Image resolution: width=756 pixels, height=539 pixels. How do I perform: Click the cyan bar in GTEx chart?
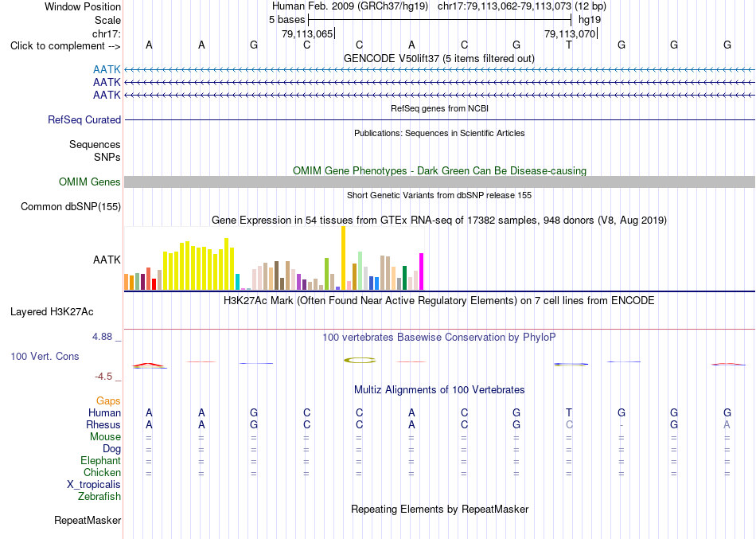click(237, 282)
